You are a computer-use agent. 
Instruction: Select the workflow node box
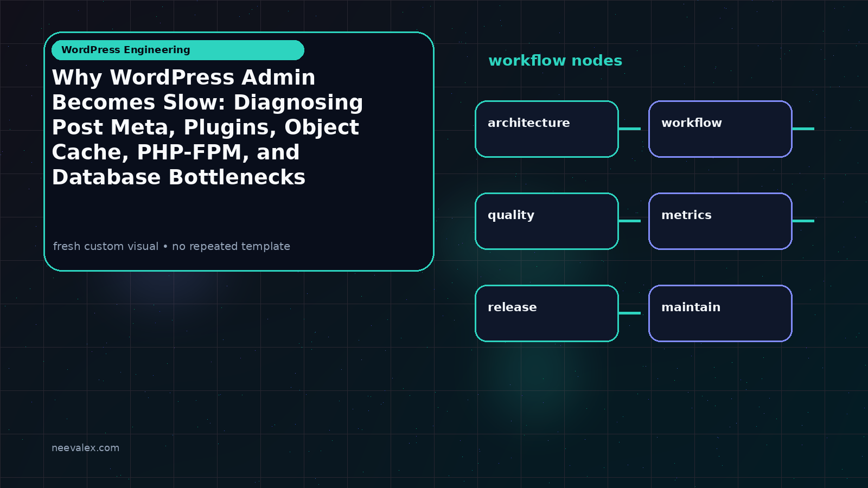point(720,129)
